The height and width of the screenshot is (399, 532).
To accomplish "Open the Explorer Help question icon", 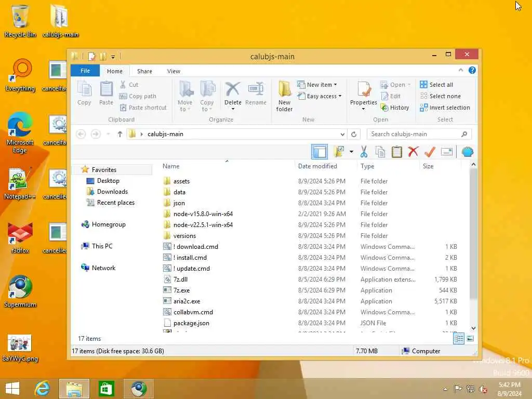I will (x=472, y=70).
